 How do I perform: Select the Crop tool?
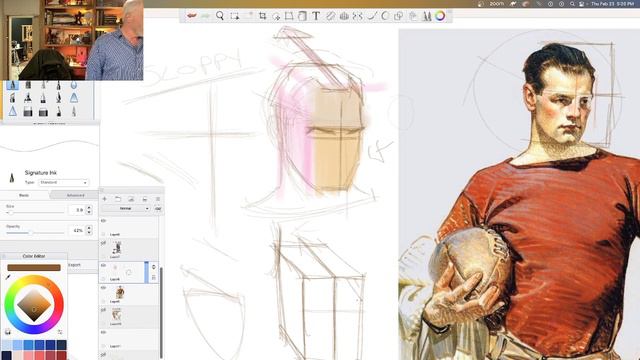click(262, 16)
